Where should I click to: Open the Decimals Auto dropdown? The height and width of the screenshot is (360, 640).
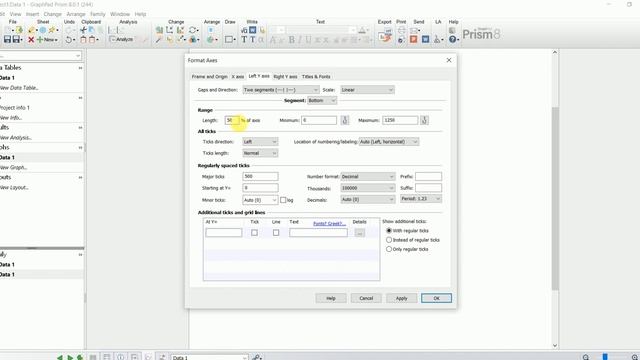coord(367,200)
